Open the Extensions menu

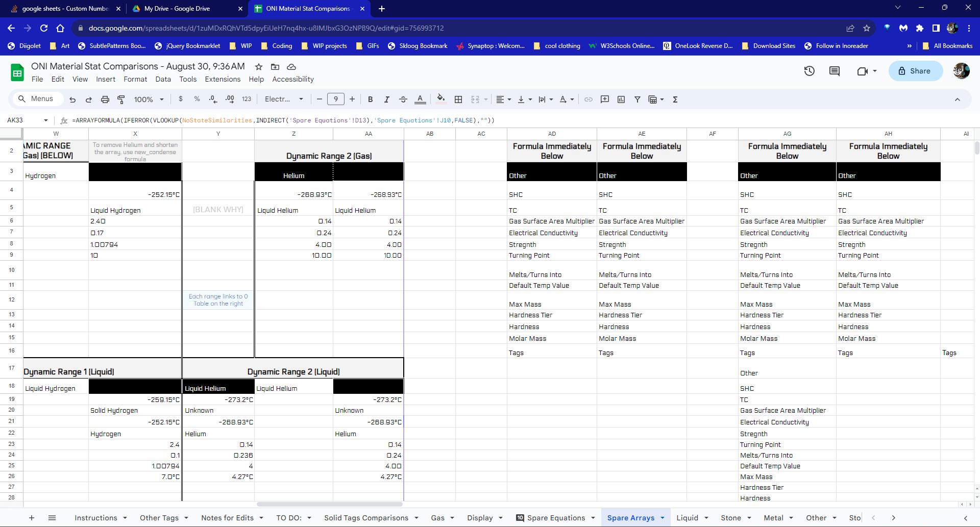tap(222, 80)
